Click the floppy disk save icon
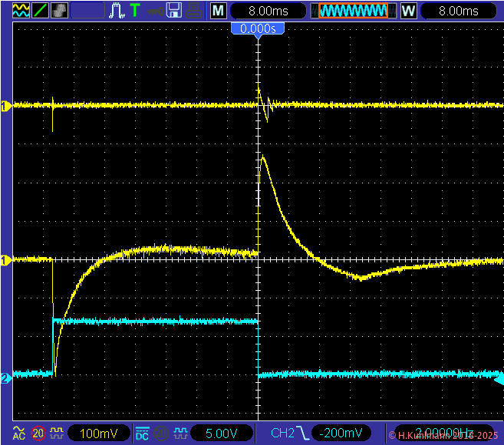This screenshot has height=445, width=504. [x=174, y=11]
